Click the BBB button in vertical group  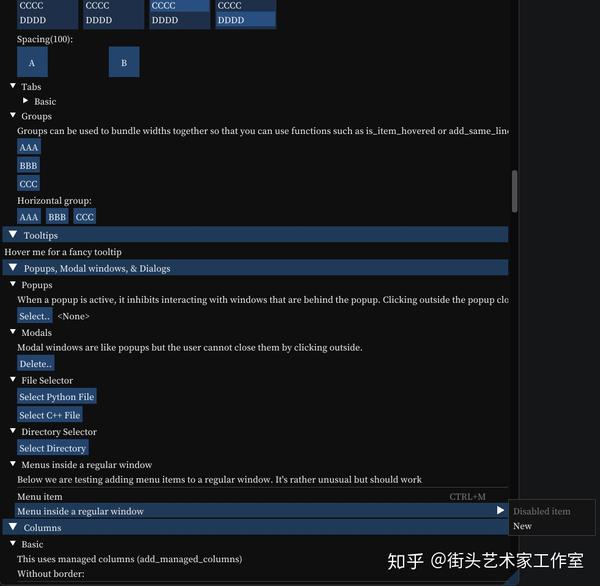(28, 165)
